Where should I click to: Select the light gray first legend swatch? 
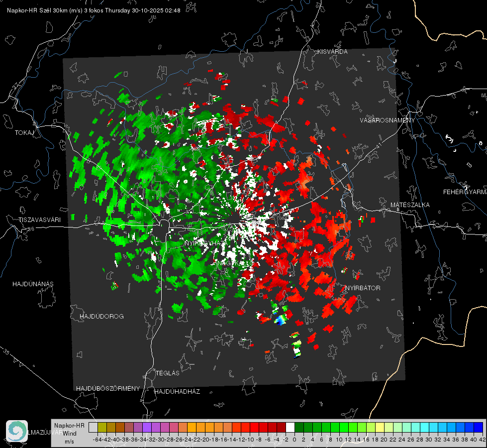point(93,427)
